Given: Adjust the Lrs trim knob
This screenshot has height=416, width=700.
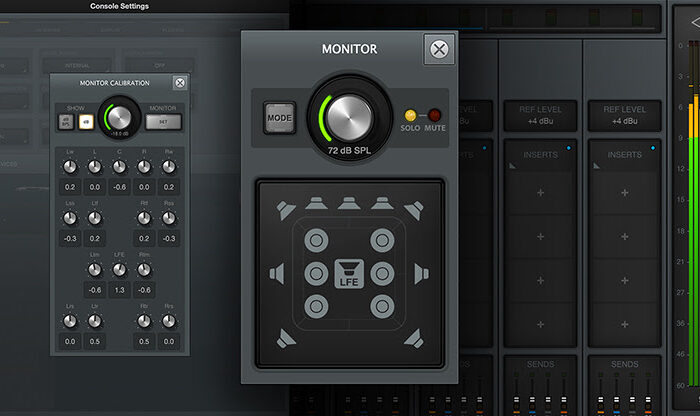Looking at the screenshot, I should (x=70, y=321).
